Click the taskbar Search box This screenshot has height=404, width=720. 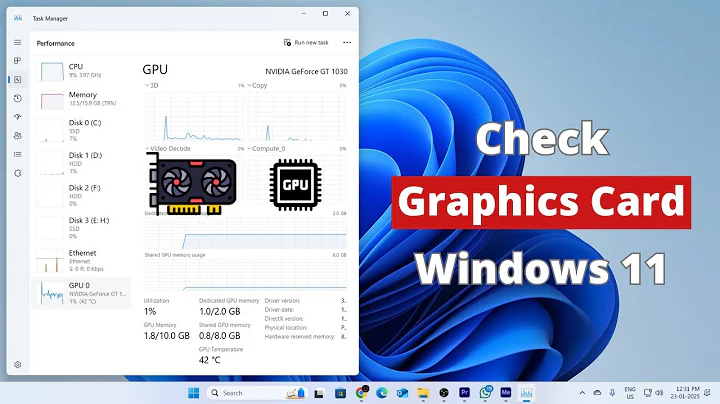pos(256,393)
